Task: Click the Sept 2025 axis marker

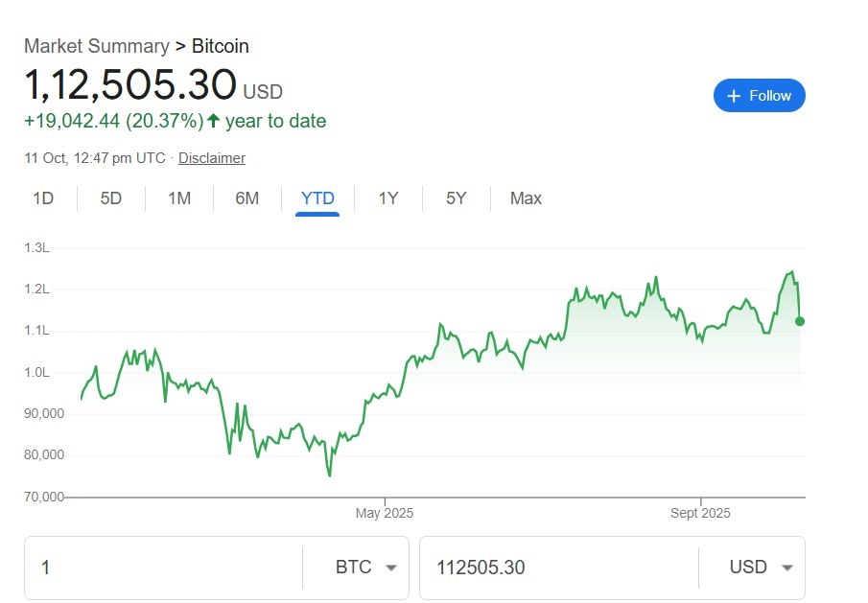Action: click(x=700, y=513)
